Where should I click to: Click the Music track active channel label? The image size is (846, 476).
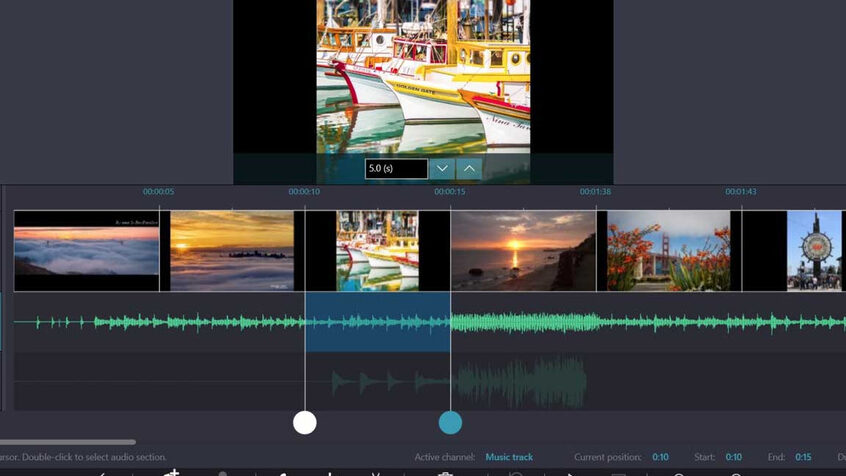509,457
